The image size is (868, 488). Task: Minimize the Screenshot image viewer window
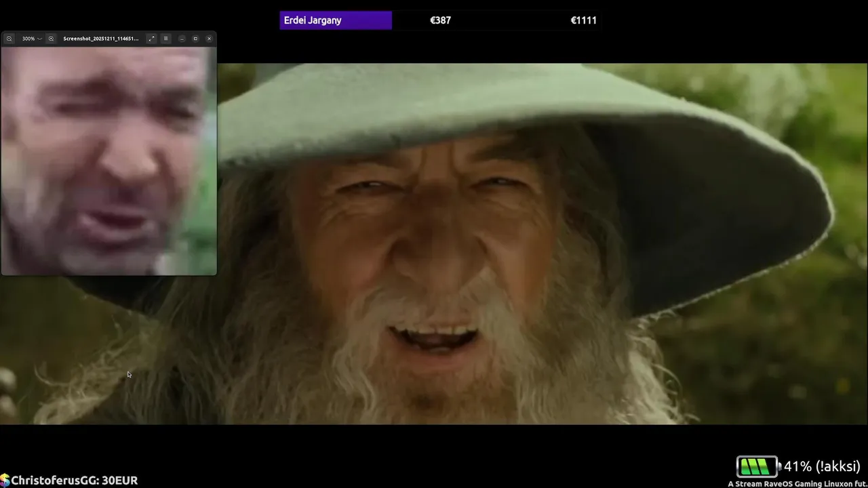[x=182, y=39]
